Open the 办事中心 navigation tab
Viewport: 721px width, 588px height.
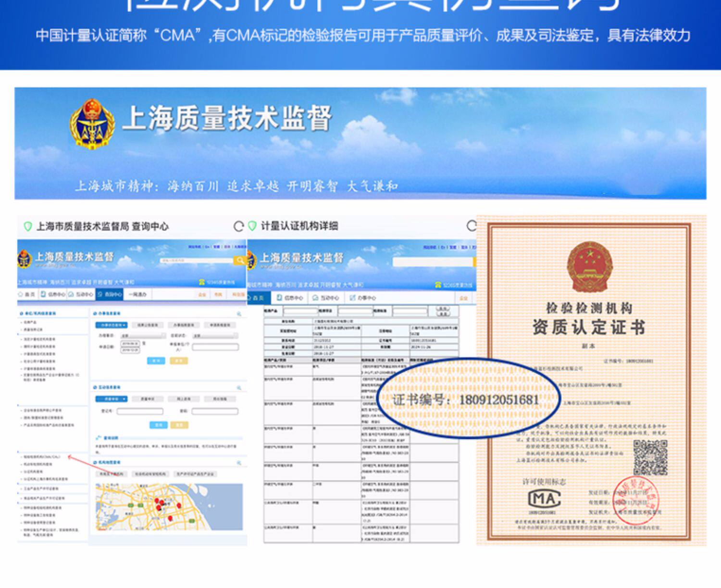coord(363,298)
